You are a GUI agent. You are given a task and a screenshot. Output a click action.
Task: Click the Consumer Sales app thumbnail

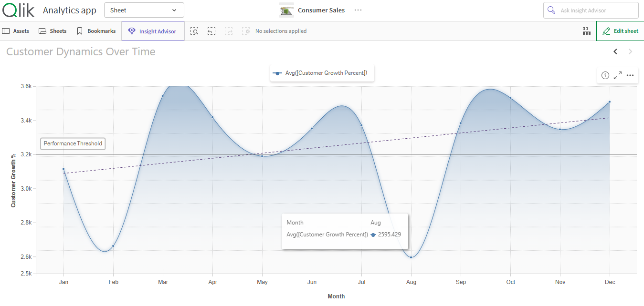pyautogui.click(x=285, y=10)
